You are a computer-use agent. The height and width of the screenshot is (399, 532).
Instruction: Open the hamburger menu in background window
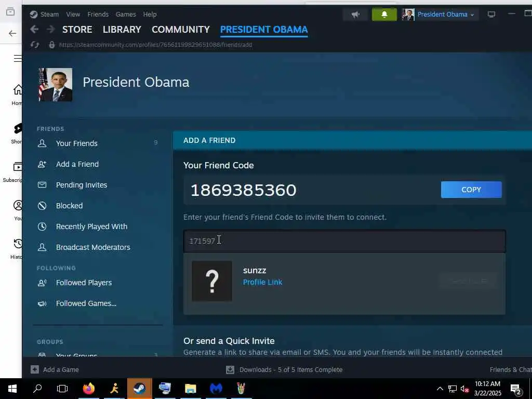pyautogui.click(x=18, y=58)
